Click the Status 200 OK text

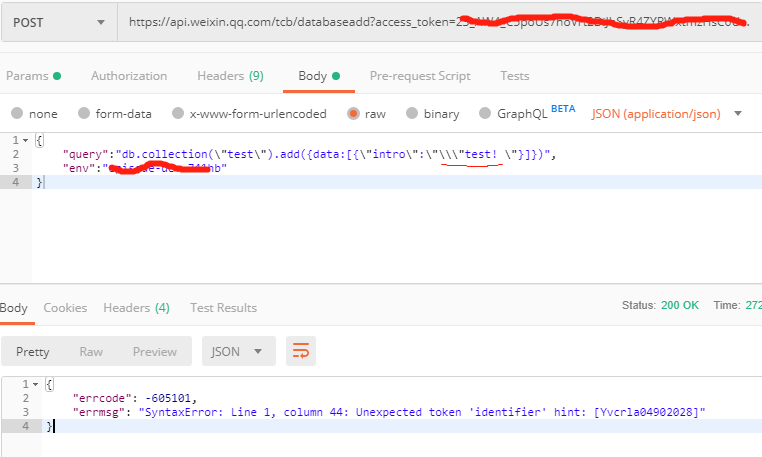click(660, 305)
